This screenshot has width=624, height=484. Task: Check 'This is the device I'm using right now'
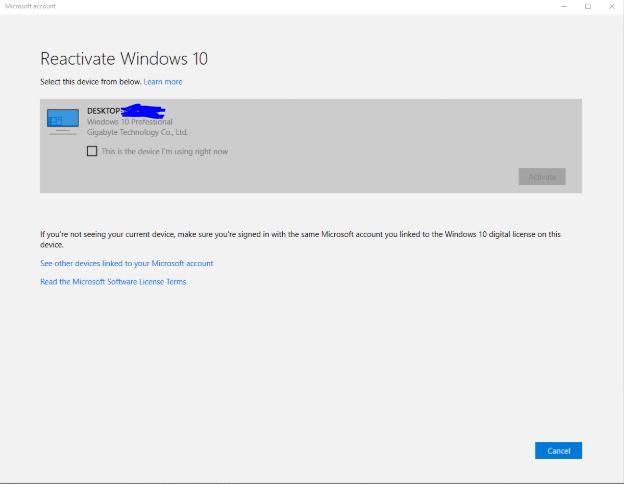click(x=92, y=151)
